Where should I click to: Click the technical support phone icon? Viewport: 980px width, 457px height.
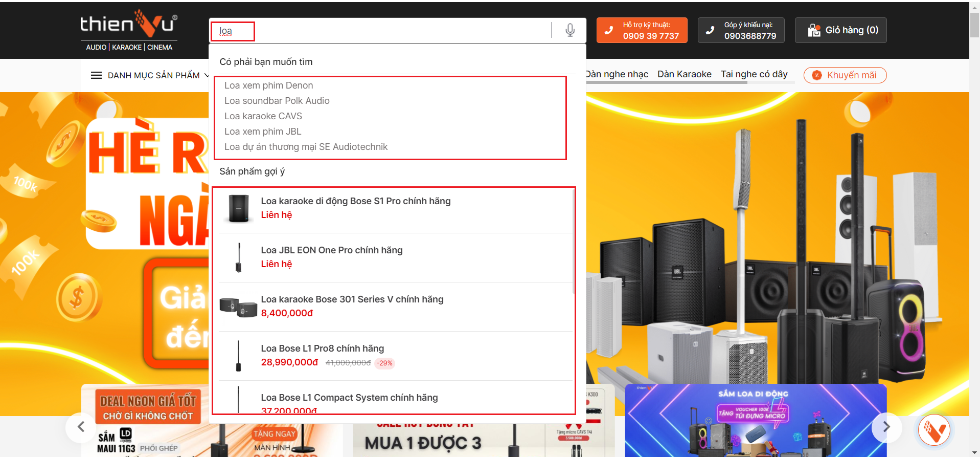608,30
